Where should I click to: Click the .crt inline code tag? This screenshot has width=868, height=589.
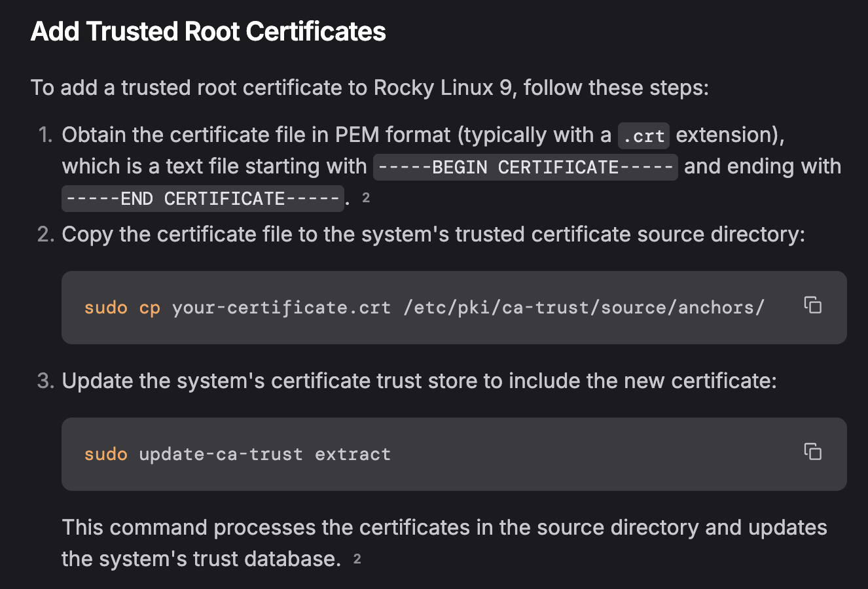643,136
